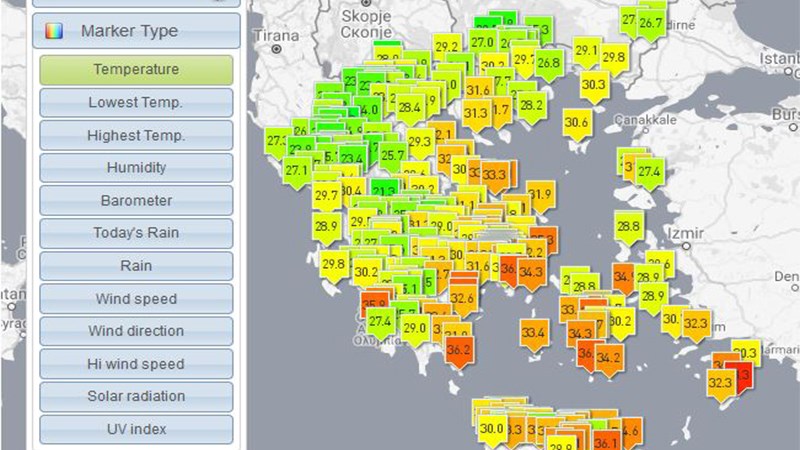Screen dimensions: 800x450
Task: Display Today's Rain markers
Action: (x=136, y=233)
